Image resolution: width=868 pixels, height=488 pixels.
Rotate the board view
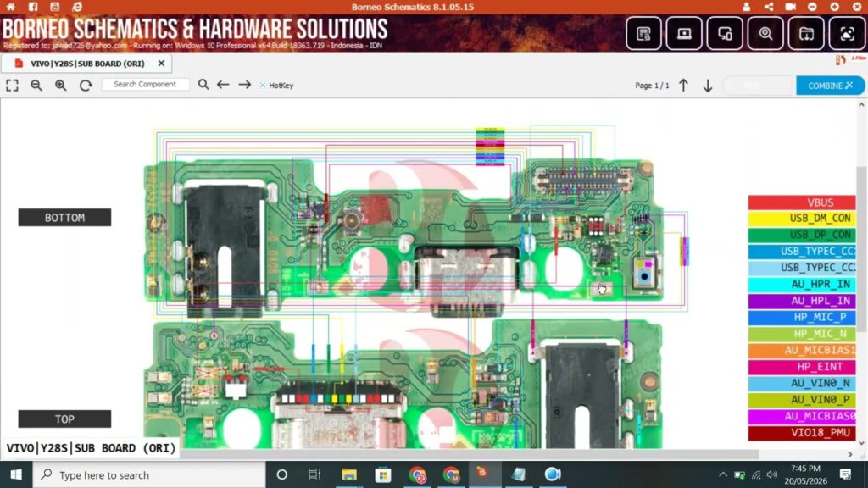(x=86, y=86)
